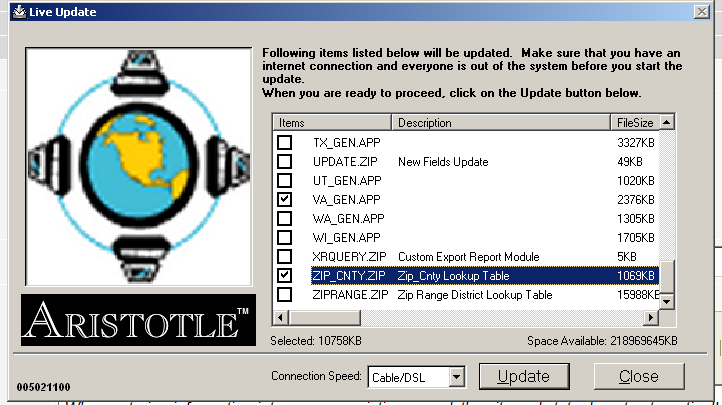Click the Aristotle globe logo image
722x405 pixels.
point(139,167)
